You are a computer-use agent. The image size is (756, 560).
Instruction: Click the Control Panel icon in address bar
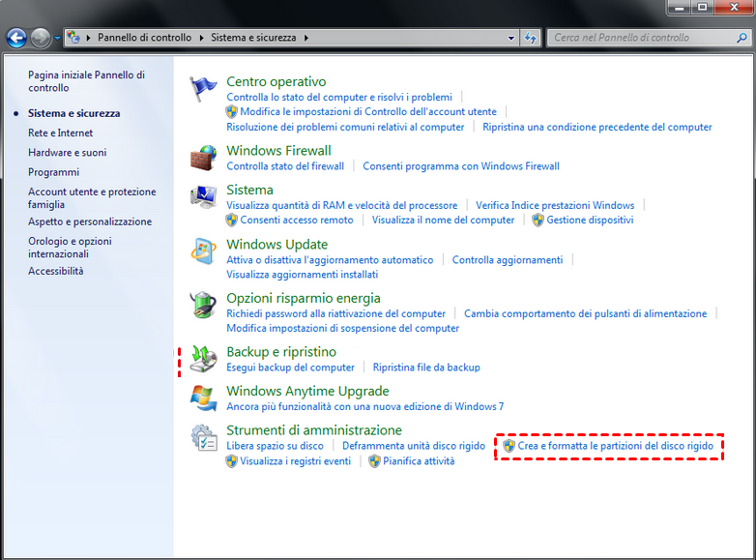click(73, 37)
